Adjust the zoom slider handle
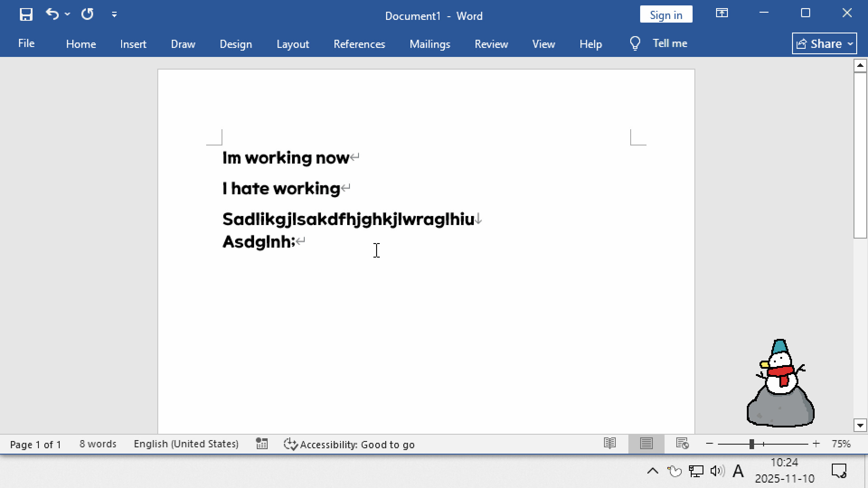 [750, 444]
